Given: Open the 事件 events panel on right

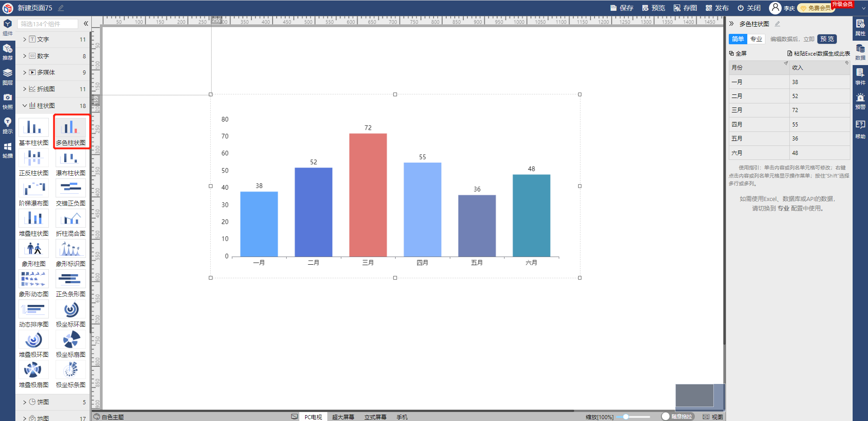Looking at the screenshot, I should coord(860,77).
